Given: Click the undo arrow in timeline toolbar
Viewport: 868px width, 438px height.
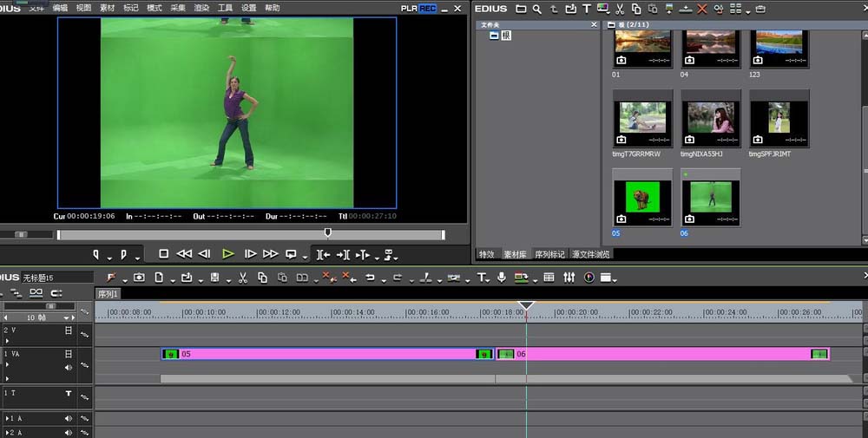Looking at the screenshot, I should [x=370, y=278].
